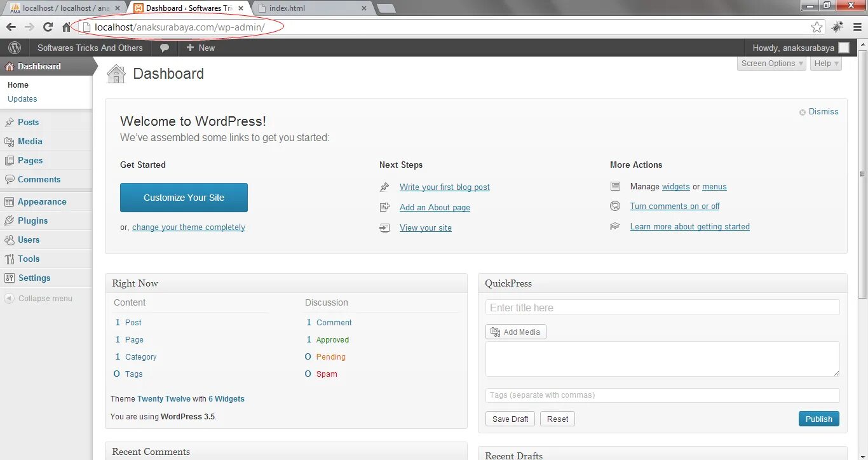Image resolution: width=868 pixels, height=460 pixels.
Task: Click the Add Media button
Action: point(516,332)
